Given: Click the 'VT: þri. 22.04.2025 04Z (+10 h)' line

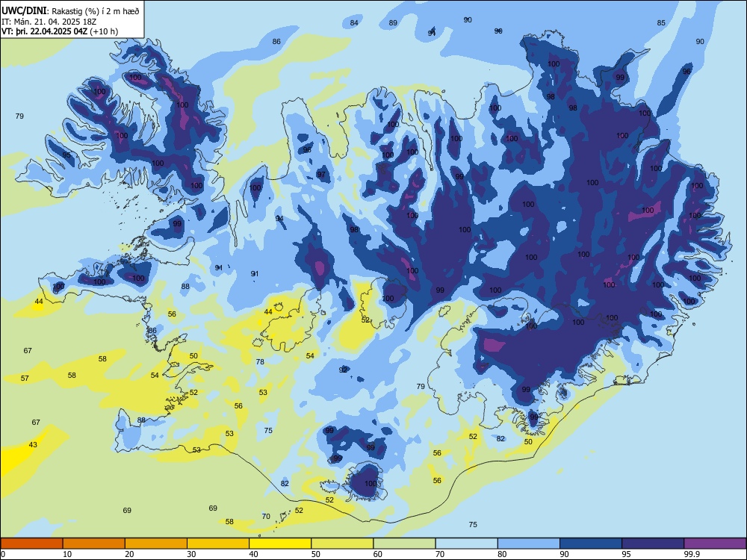Looking at the screenshot, I should coord(60,31).
